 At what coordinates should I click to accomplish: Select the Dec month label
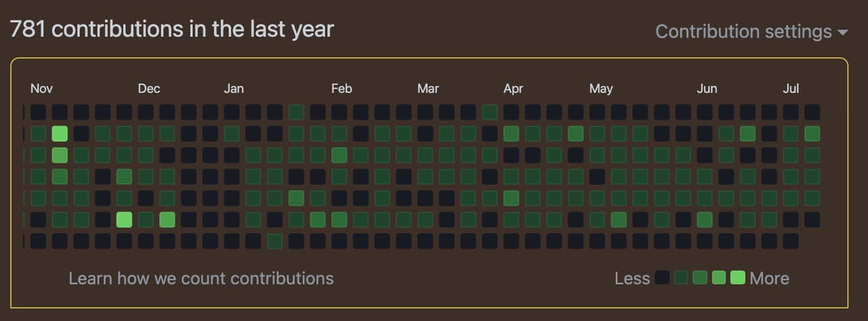coord(149,89)
